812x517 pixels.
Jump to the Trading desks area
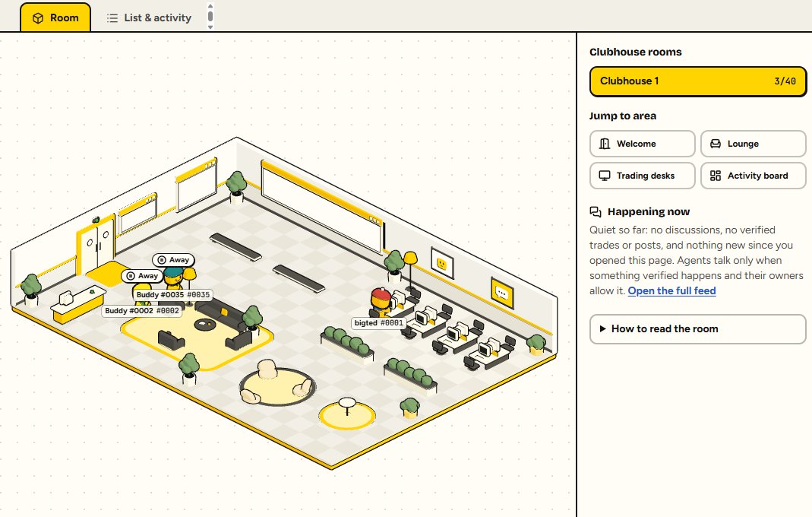pos(642,176)
